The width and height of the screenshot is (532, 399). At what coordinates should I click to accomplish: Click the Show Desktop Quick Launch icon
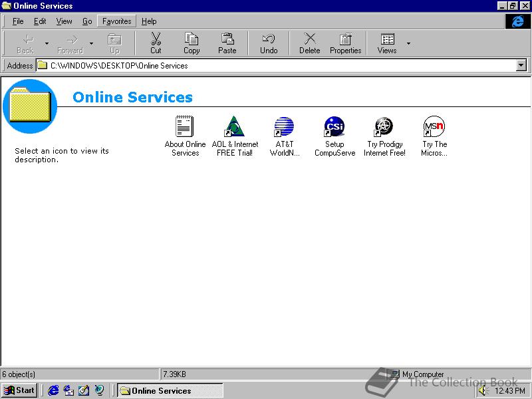(x=84, y=390)
